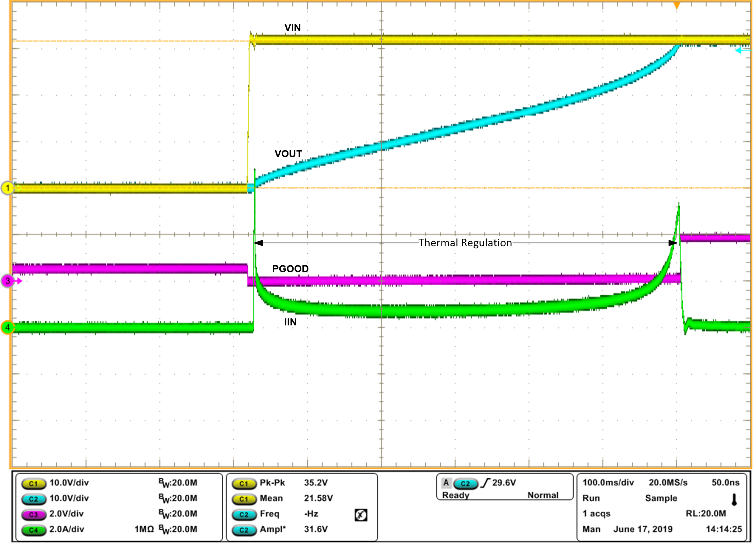Open the Sample acquisition mode selector
The image size is (756, 543).
(x=661, y=498)
